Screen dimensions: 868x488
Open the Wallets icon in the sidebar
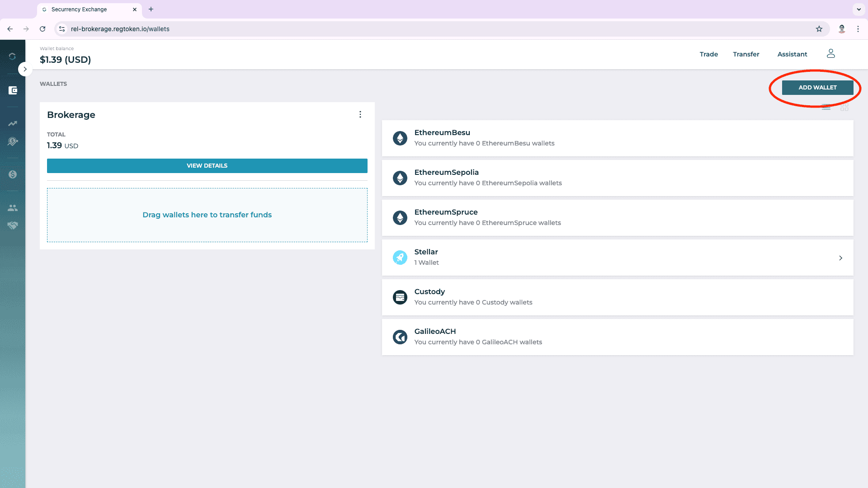pos(13,90)
